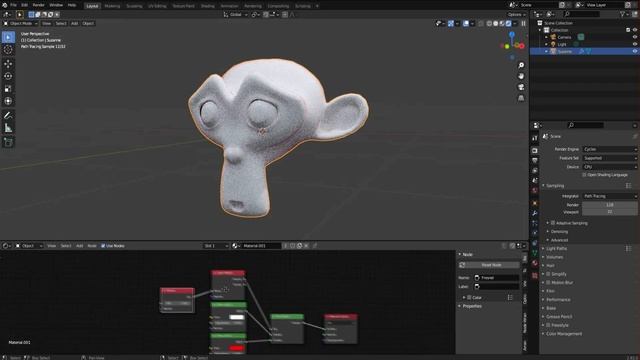The width and height of the screenshot is (640, 360).
Task: Select the Measure tool
Action: pos(8,128)
